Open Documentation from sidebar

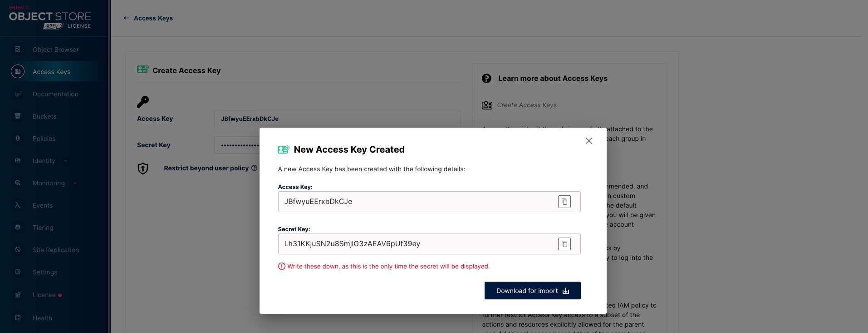coord(55,94)
